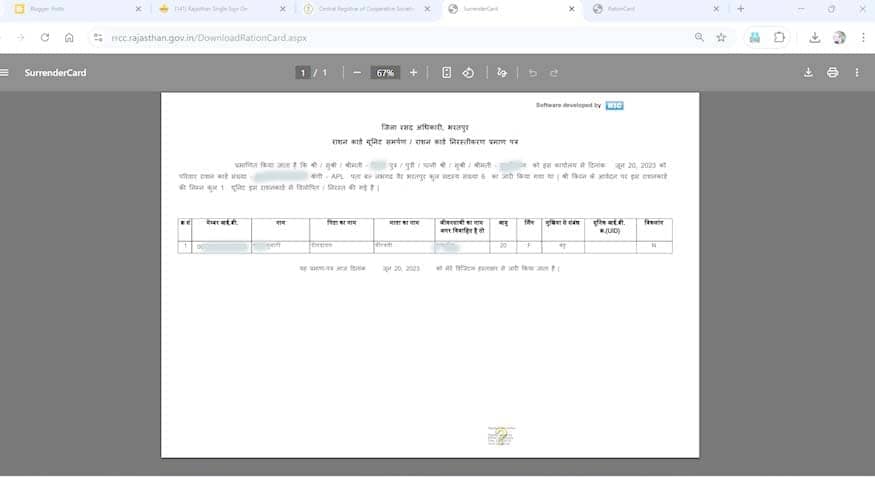
Task: Open the Central Registrar of Cooperative tab
Action: point(365,9)
